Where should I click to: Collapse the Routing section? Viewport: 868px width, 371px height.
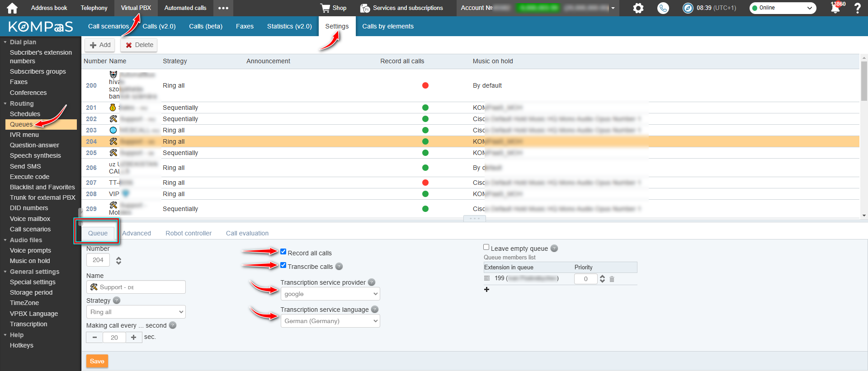5,103
